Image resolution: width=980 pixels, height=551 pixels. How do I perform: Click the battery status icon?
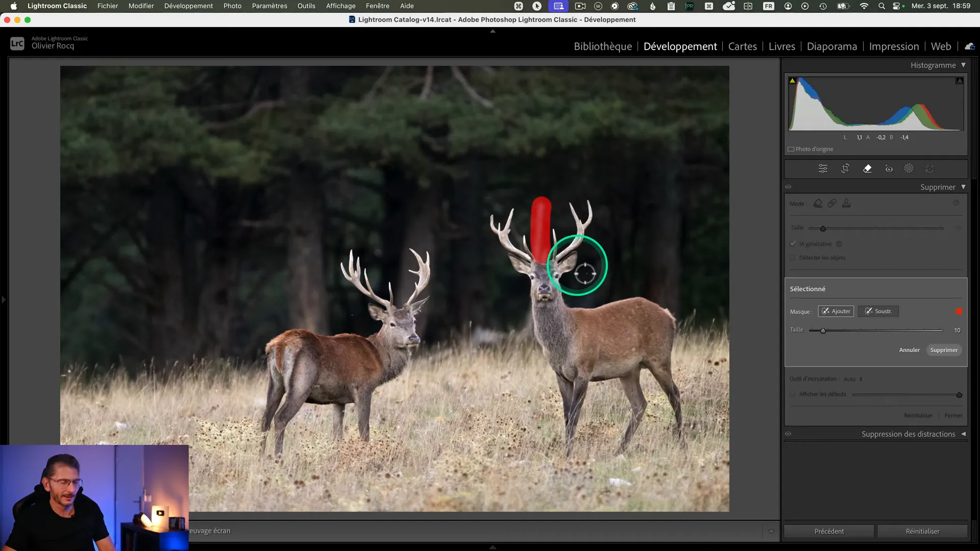pos(843,6)
